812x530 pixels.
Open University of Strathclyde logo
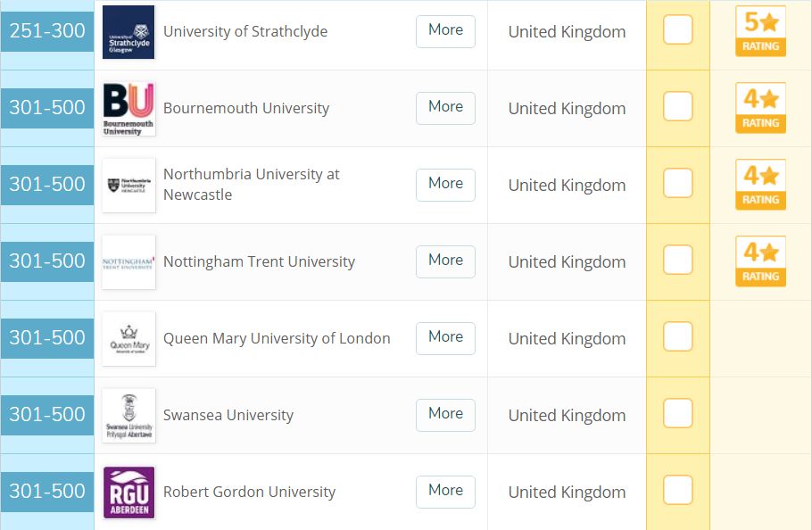128,32
